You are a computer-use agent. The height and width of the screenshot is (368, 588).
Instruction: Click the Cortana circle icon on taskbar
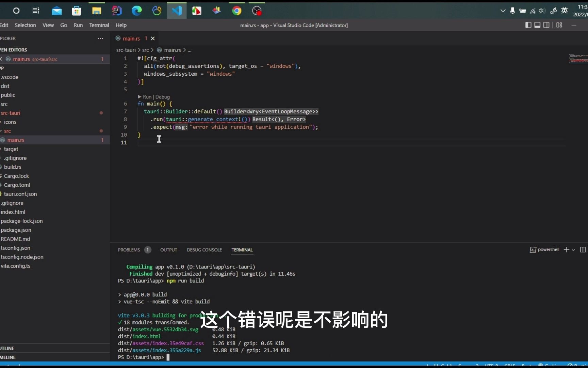click(x=16, y=11)
